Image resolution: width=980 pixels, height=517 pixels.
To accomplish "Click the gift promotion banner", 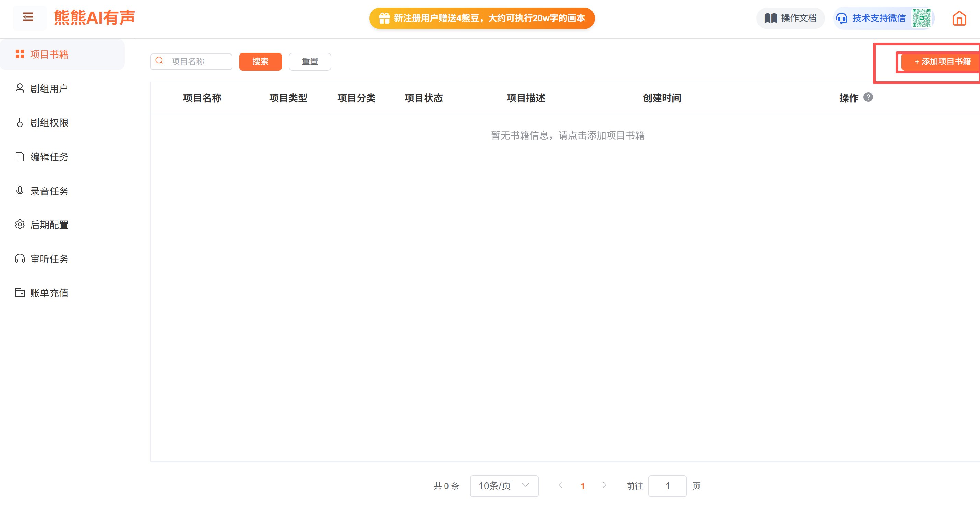I will pos(482,18).
